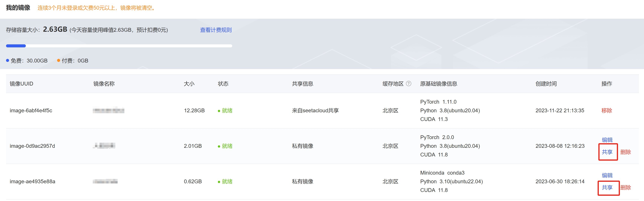Select UUID text image-6abf4e4f5c
Viewport: 644px width, 201px height.
coord(31,110)
